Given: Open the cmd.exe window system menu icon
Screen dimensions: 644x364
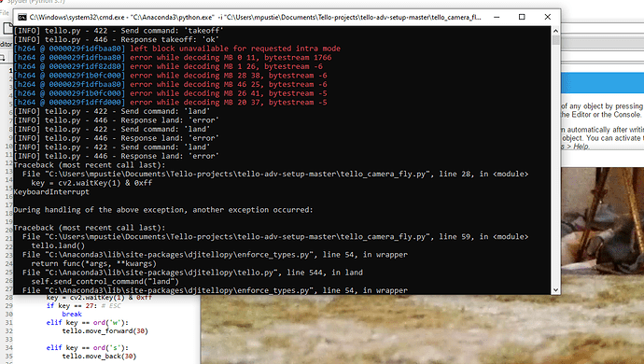Looking at the screenshot, I should point(21,17).
